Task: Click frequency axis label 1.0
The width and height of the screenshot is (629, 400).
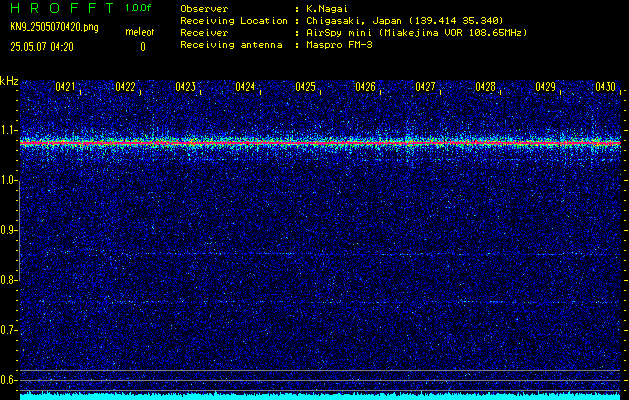Action: point(8,180)
